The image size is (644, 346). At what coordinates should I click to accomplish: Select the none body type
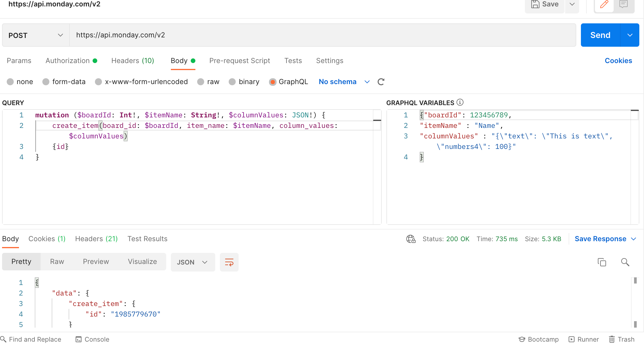click(x=10, y=82)
